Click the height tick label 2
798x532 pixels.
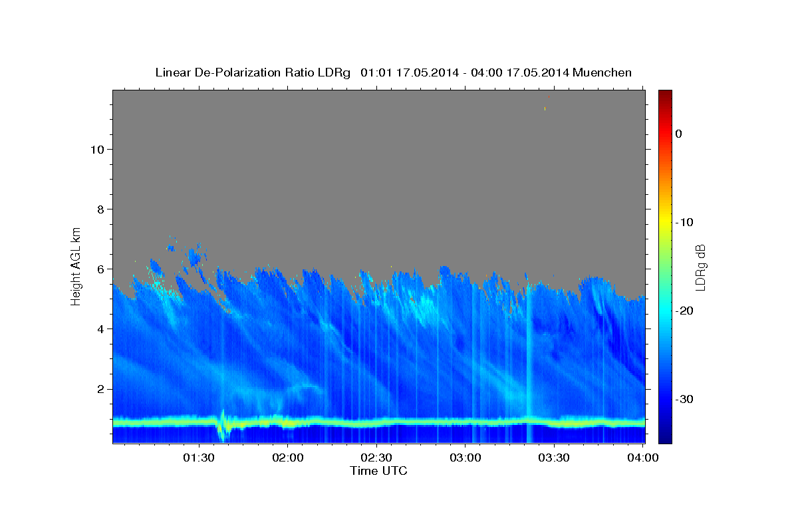[x=100, y=388]
